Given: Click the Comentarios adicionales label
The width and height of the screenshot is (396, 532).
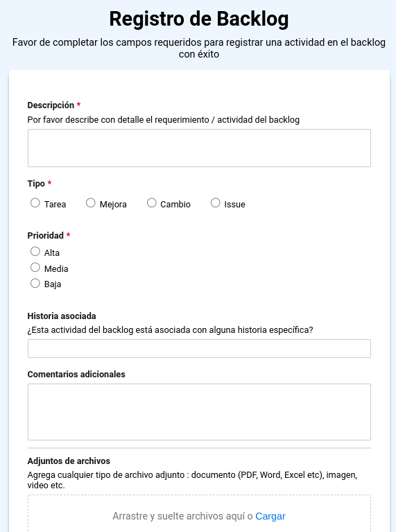Looking at the screenshot, I should pos(76,375).
